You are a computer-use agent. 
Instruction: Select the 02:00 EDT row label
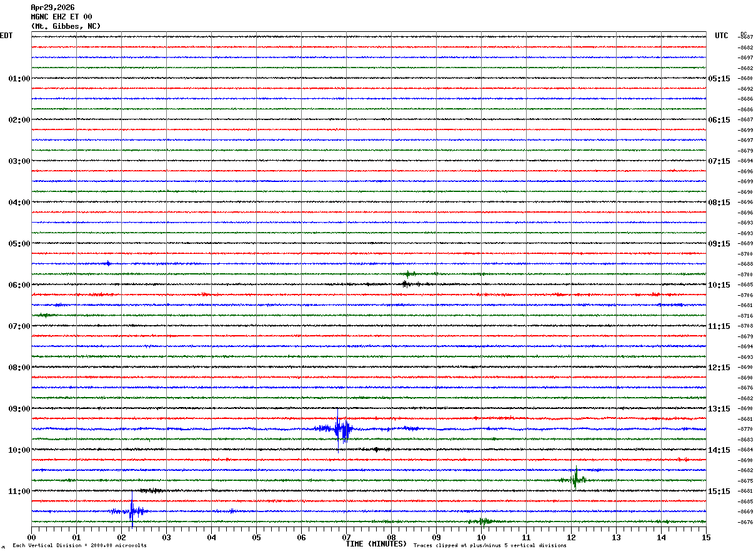(x=19, y=120)
